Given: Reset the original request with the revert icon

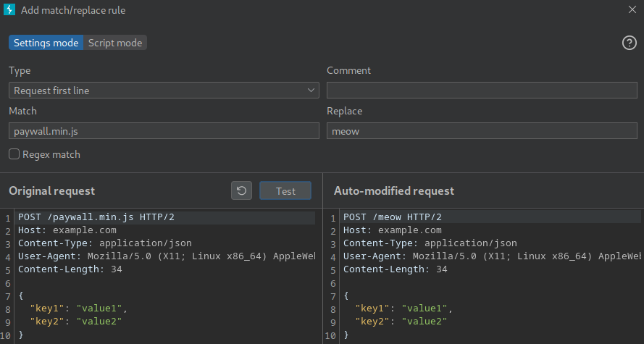Looking at the screenshot, I should (241, 191).
